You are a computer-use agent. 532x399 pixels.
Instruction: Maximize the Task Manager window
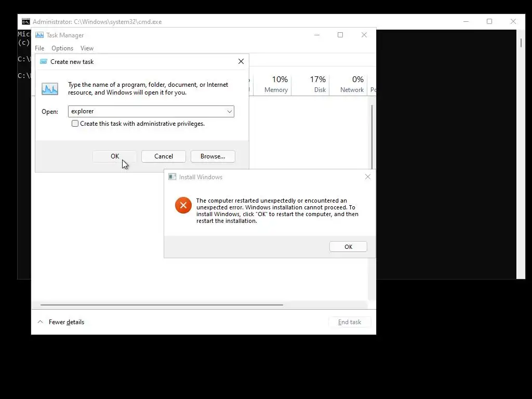pos(340,35)
